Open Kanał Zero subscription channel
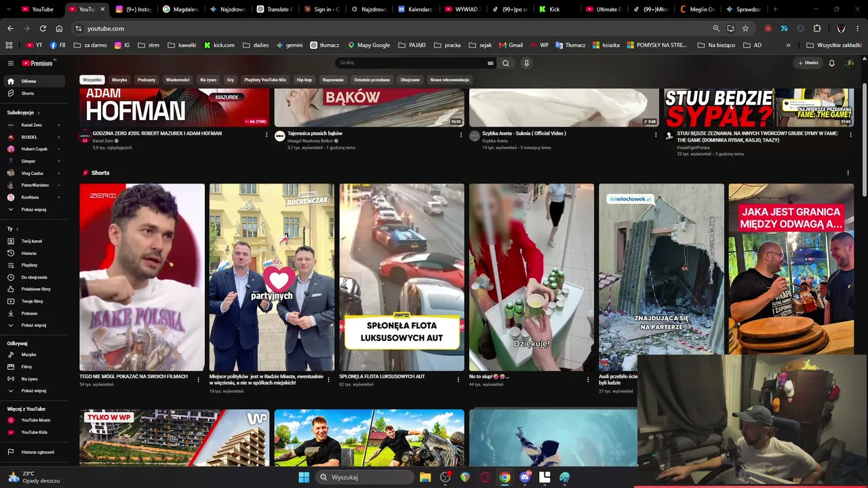Viewport: 868px width, 488px height. (33, 125)
